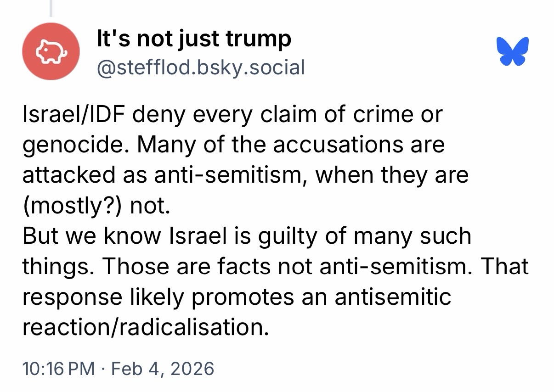Viewport: 554px width, 392px height.
Task: Click the line starting "things. Those are facts"
Action: pyautogui.click(x=275, y=267)
